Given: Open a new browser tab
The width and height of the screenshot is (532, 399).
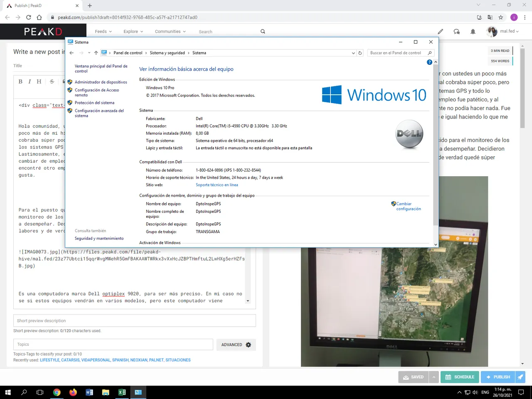Looking at the screenshot, I should (90, 5).
